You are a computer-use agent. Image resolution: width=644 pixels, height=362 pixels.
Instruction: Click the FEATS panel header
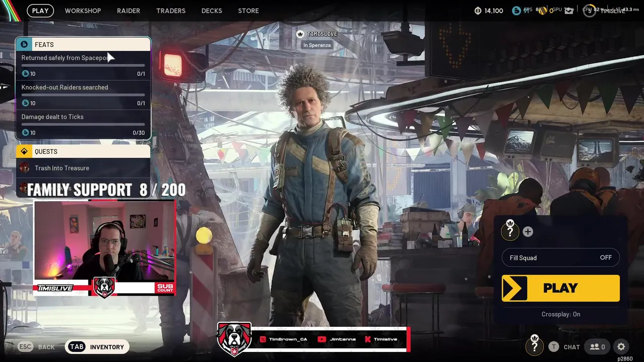coord(83,44)
